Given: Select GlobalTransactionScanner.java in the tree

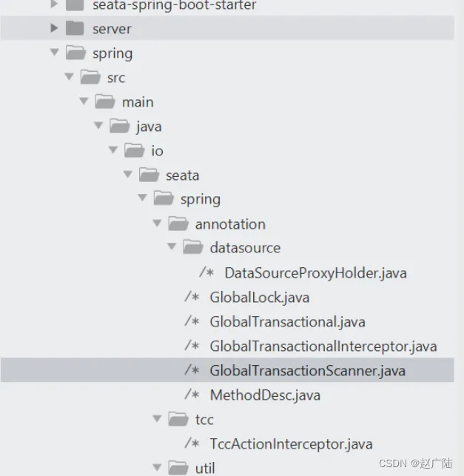Looking at the screenshot, I should (x=308, y=371).
